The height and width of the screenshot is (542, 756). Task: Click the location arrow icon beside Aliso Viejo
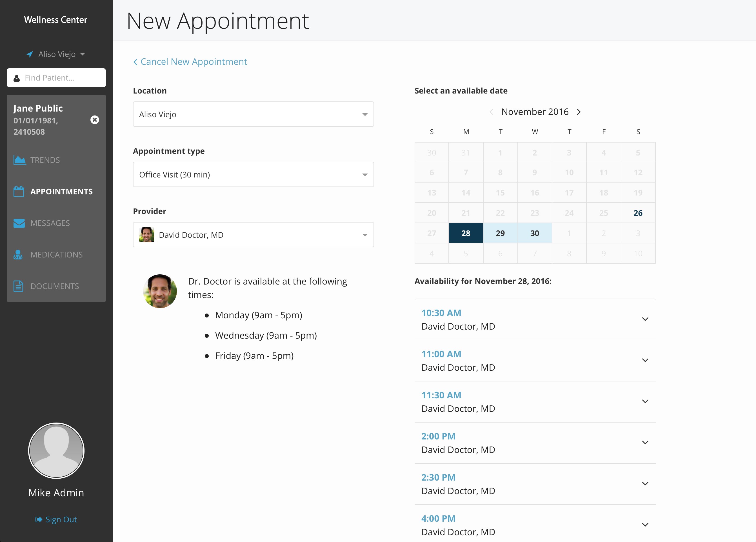coord(30,54)
